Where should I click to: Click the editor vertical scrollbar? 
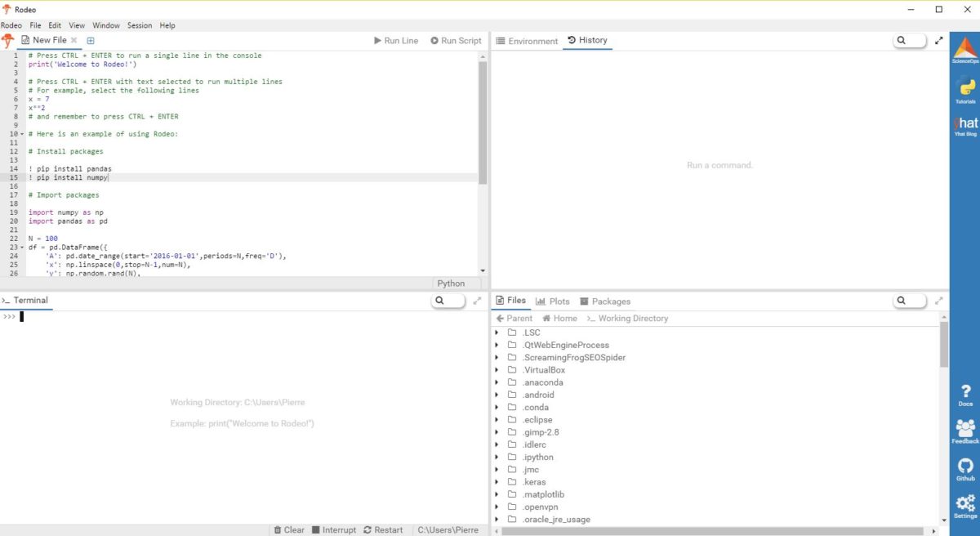(483, 123)
